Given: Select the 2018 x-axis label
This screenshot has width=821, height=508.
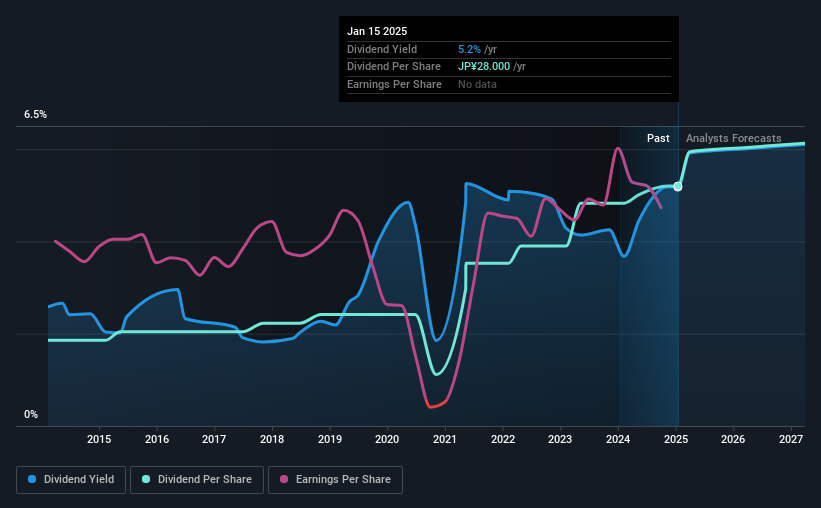Looking at the screenshot, I should [272, 439].
